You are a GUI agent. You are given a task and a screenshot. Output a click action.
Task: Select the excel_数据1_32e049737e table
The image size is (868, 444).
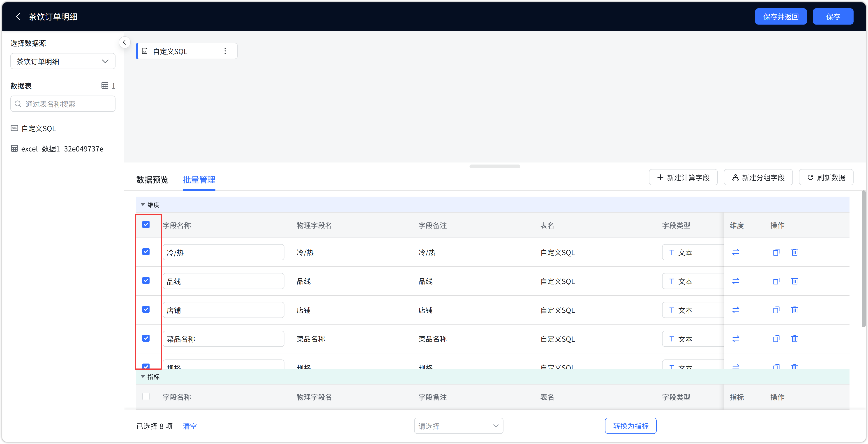[x=62, y=149]
